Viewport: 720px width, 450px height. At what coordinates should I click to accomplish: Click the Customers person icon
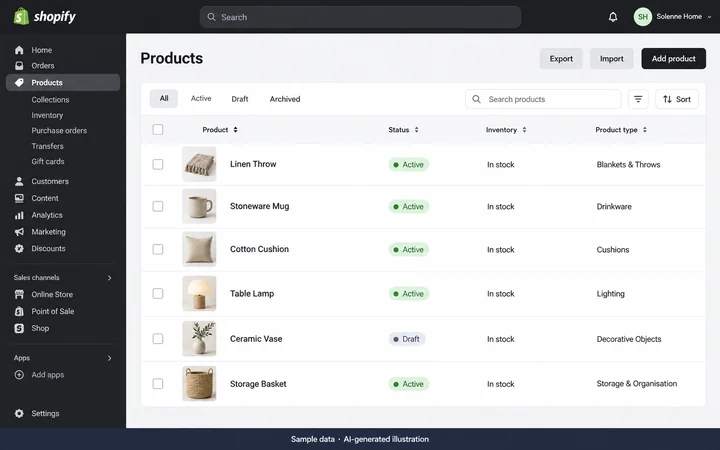[19, 181]
